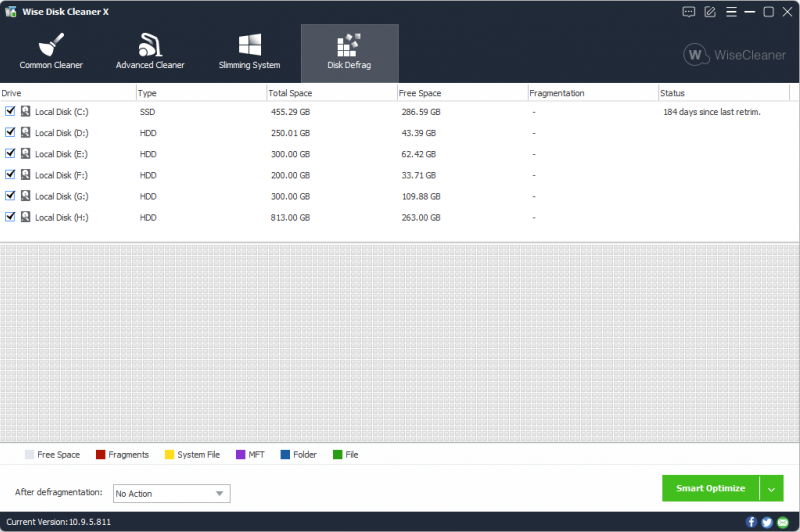Uncheck Local Disk (E:) checkbox
800x532 pixels.
tap(10, 153)
